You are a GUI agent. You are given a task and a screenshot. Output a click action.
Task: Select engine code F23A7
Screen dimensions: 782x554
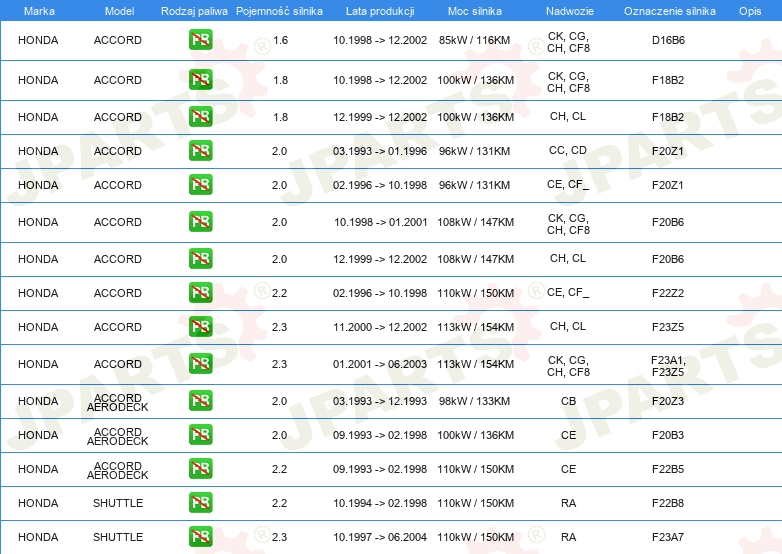point(668,537)
